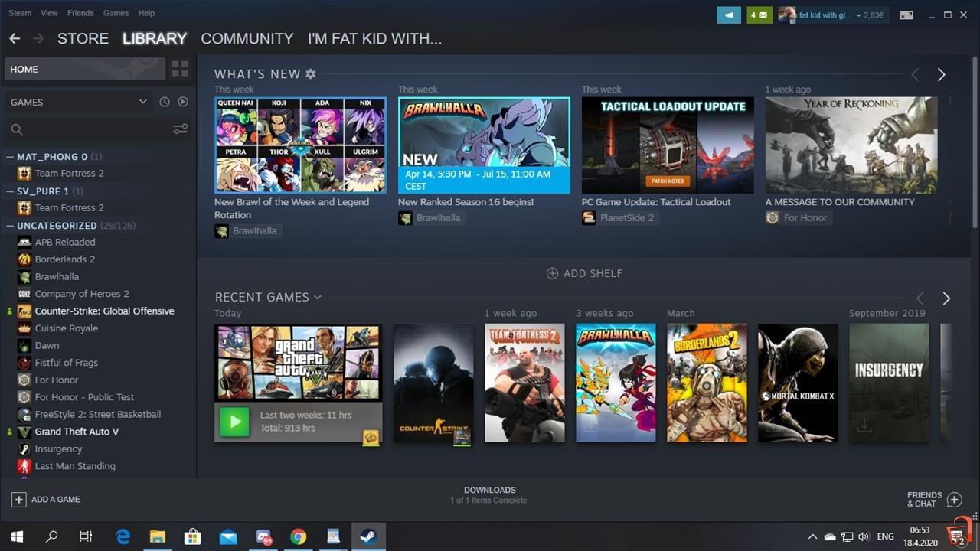The height and width of the screenshot is (551, 980).
Task: Collapse the MAT_PHONG 0 collection
Action: 10,156
